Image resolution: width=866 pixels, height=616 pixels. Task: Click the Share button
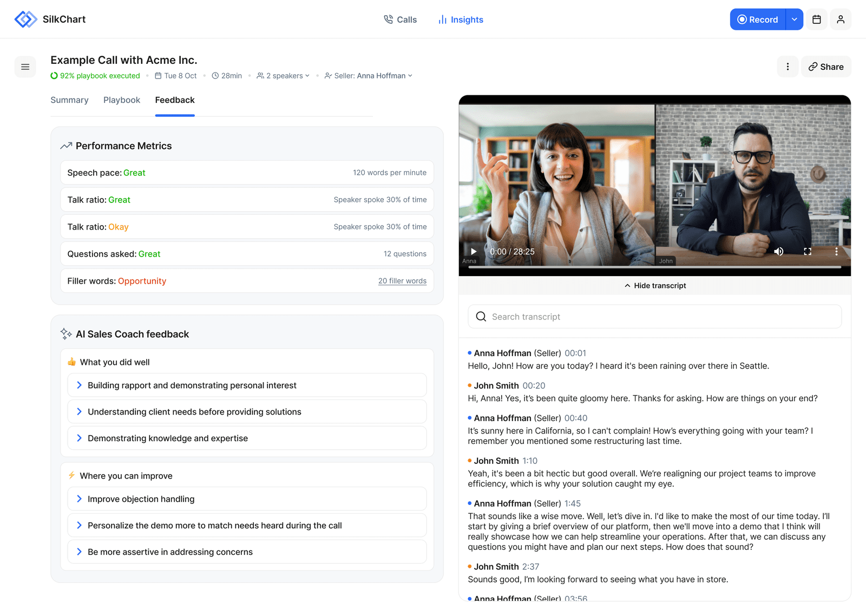pos(826,67)
